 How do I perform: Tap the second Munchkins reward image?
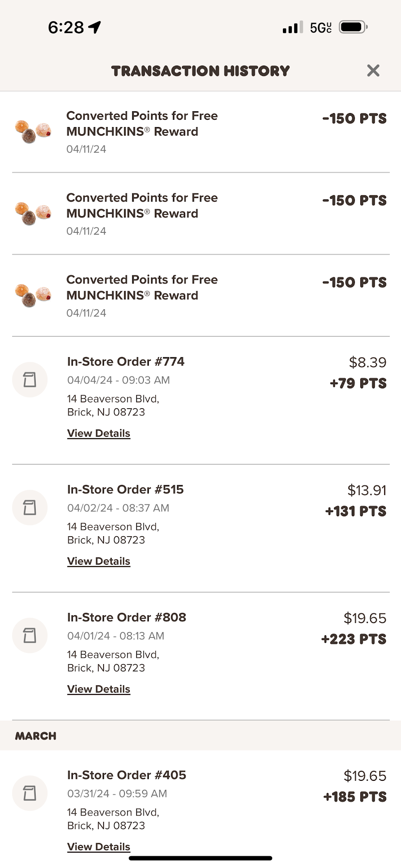[x=33, y=213]
